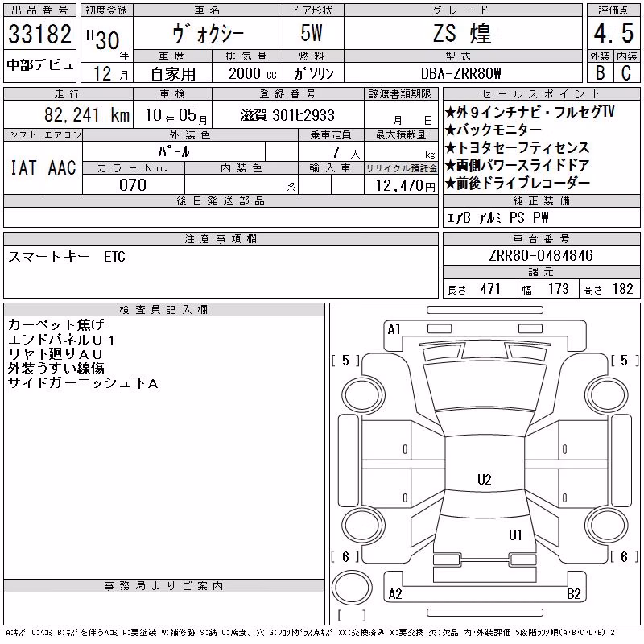Click exterior color パール

click(x=174, y=152)
